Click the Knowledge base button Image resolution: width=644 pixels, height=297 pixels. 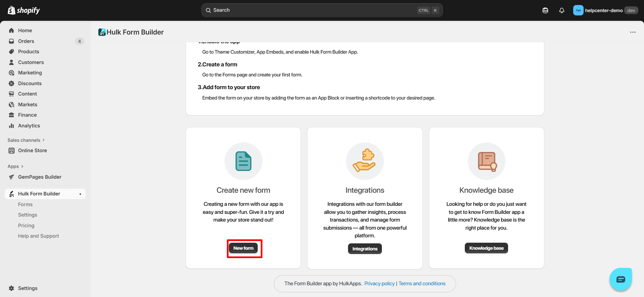coord(486,248)
